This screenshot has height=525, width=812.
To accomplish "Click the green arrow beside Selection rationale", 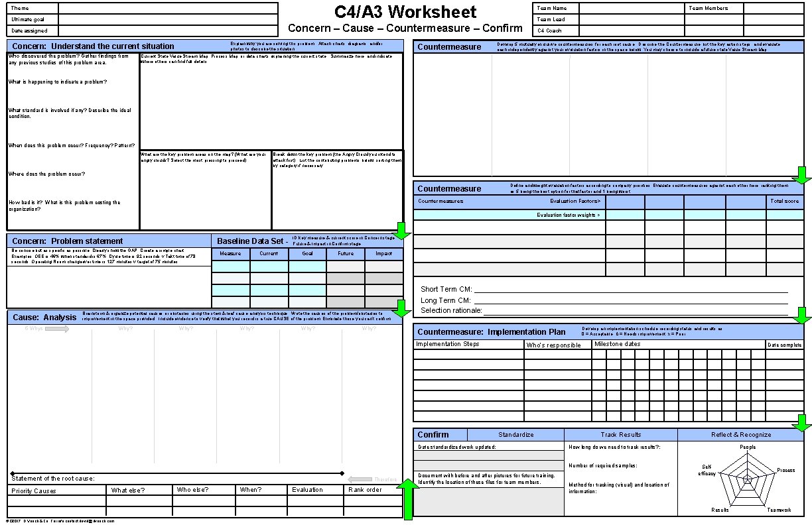I will pyautogui.click(x=801, y=314).
